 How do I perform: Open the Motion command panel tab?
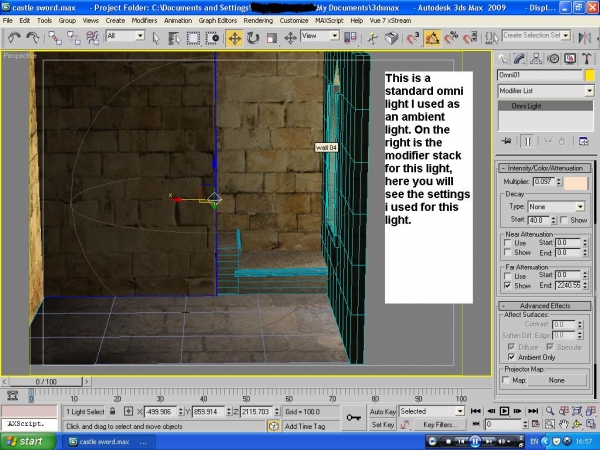click(x=553, y=59)
